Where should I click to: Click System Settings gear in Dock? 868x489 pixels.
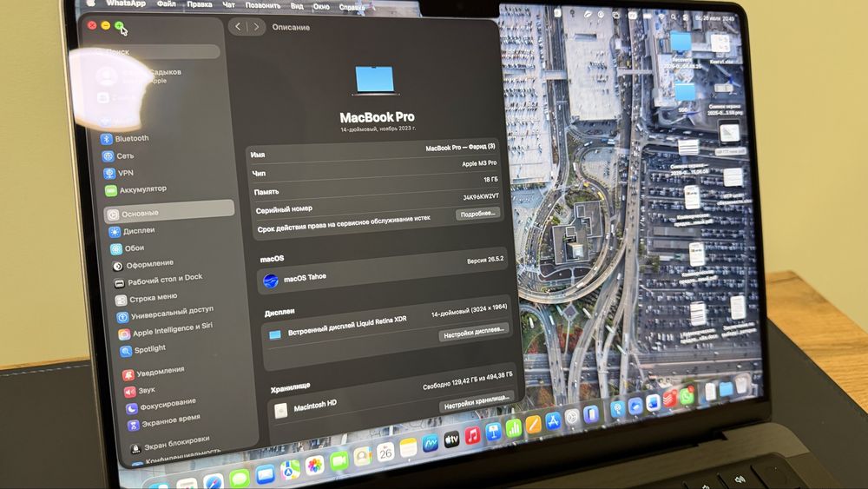tap(572, 417)
